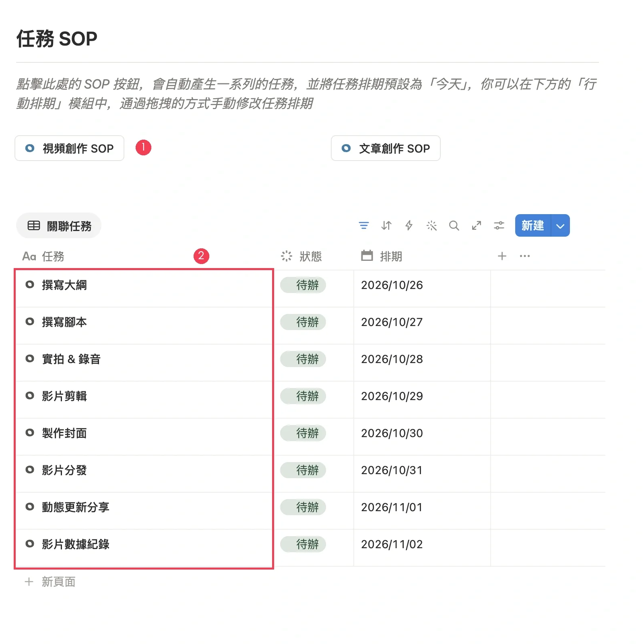The height and width of the screenshot is (644, 644).
Task: Open the 撰寫腳本 task row
Action: click(x=64, y=322)
